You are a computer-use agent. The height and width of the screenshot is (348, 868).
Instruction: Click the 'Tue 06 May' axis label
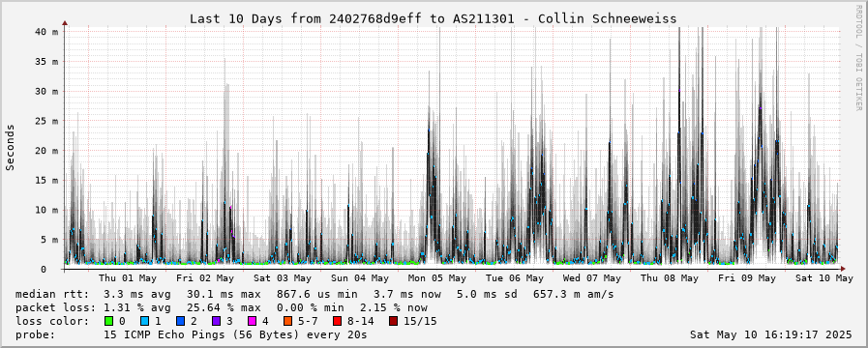(515, 278)
